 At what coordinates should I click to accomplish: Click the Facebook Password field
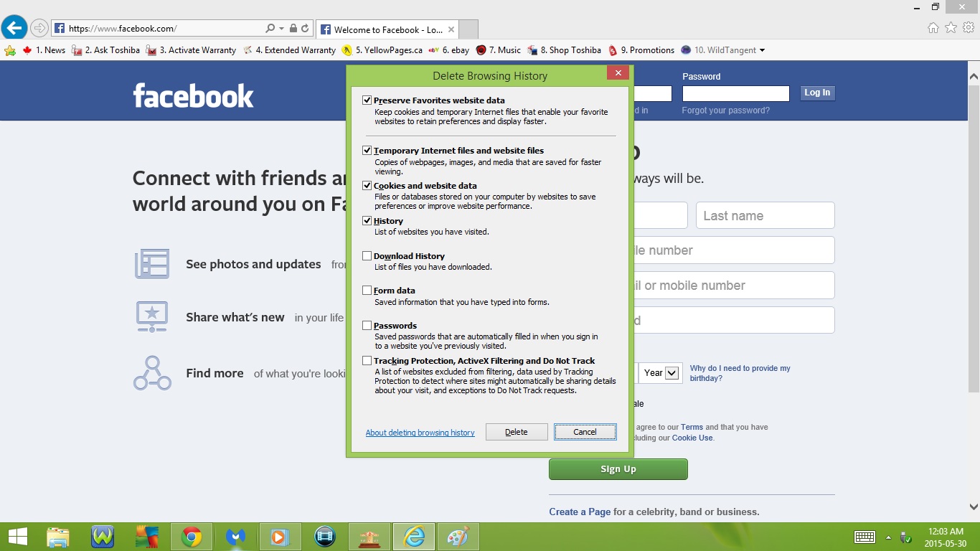point(735,93)
